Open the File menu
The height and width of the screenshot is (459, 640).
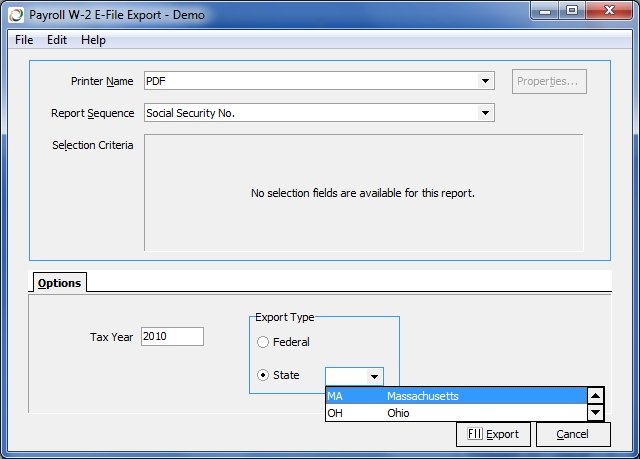pos(24,40)
